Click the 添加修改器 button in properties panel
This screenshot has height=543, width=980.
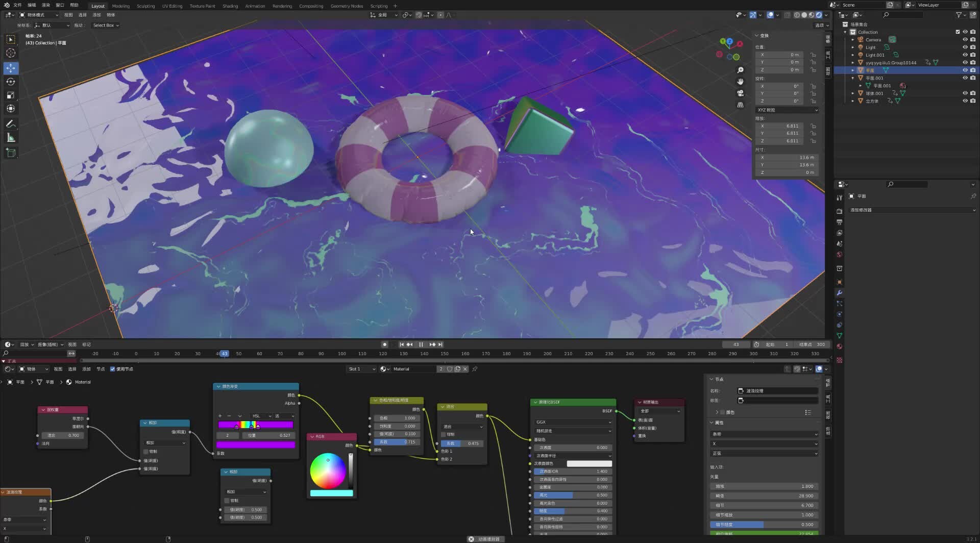(x=913, y=210)
